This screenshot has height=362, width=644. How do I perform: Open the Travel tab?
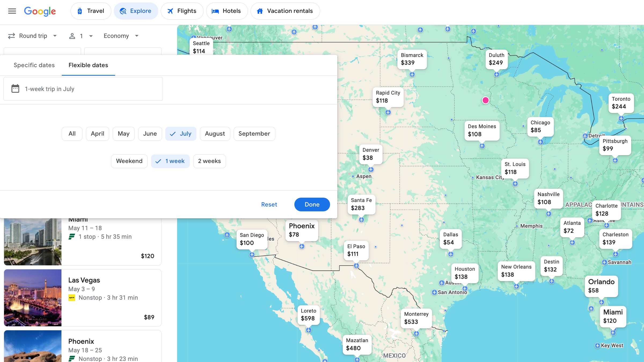91,11
